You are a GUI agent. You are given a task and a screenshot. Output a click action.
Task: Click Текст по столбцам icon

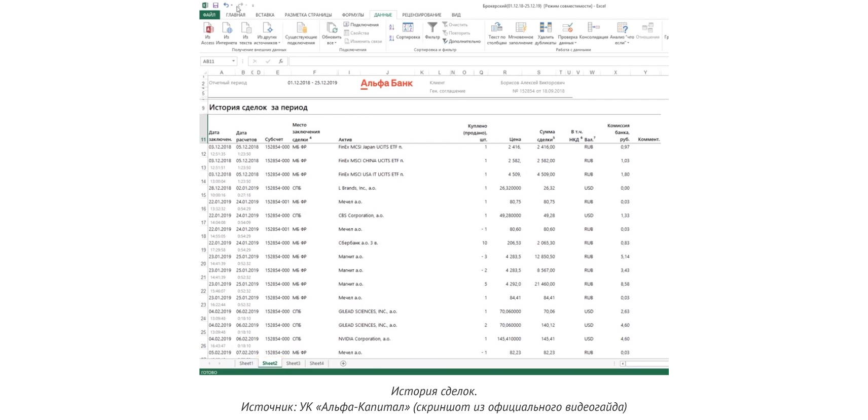point(496,28)
